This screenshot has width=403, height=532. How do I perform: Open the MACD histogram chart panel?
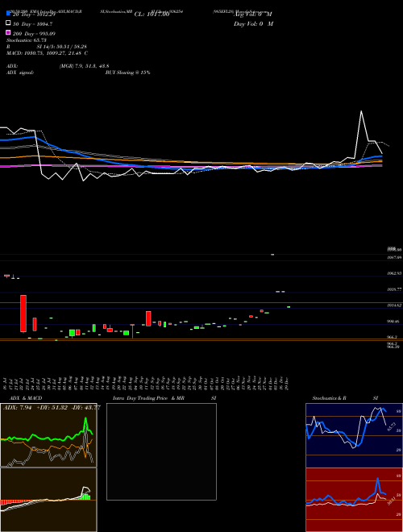point(48,500)
